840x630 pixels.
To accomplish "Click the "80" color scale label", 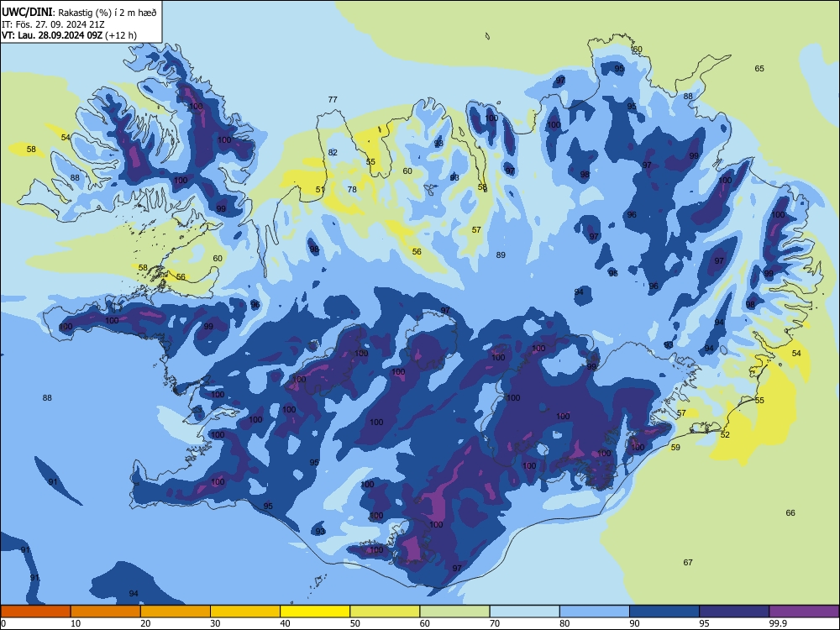I will point(564,623).
